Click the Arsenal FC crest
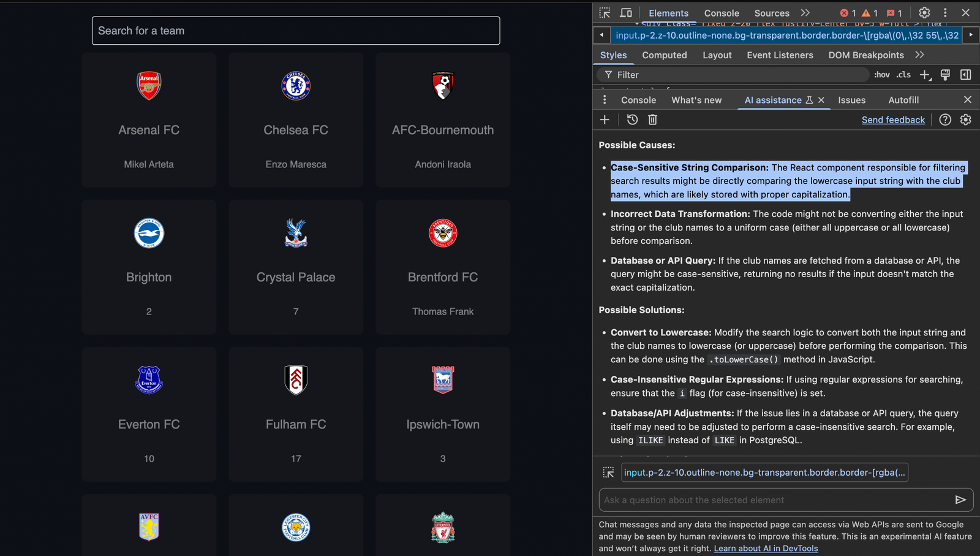The width and height of the screenshot is (980, 556). (x=149, y=85)
